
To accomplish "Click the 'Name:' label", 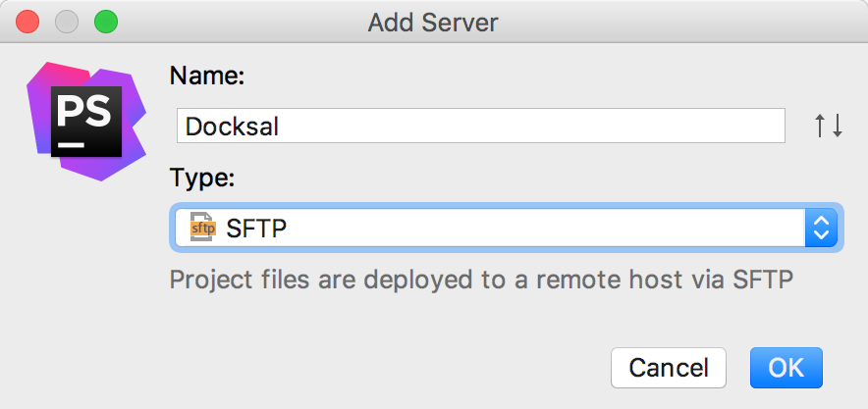I will (x=207, y=76).
